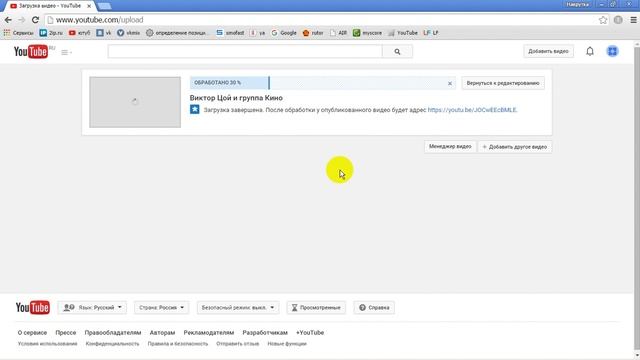Open the YouTube bookmark in bar
This screenshot has width=640, height=360.
coord(403,33)
